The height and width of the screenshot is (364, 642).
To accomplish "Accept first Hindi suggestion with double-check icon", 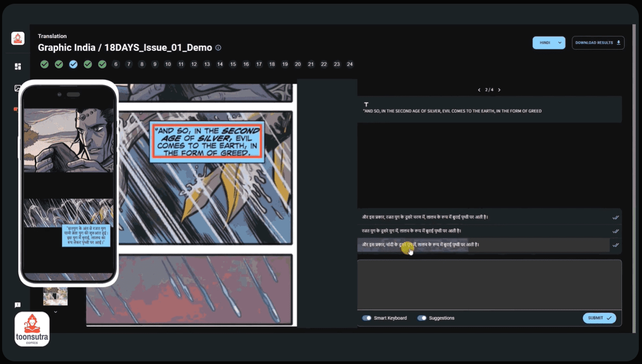I will click(x=615, y=217).
